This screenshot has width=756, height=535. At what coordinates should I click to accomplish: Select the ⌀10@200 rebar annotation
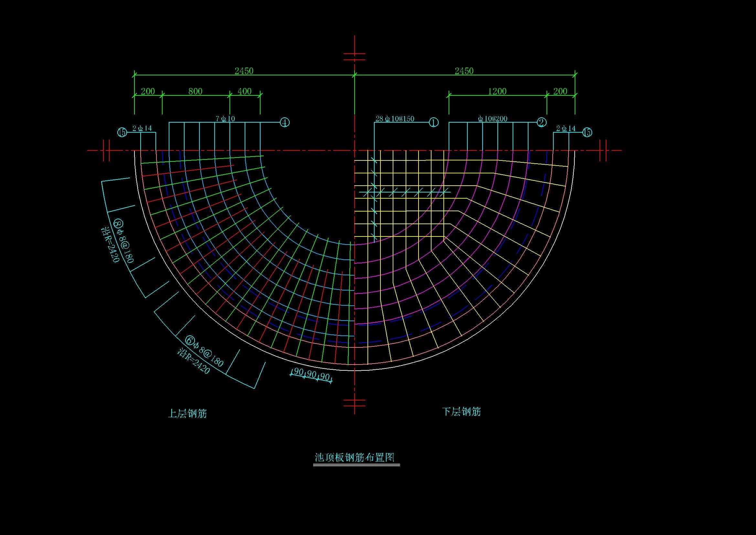click(493, 119)
